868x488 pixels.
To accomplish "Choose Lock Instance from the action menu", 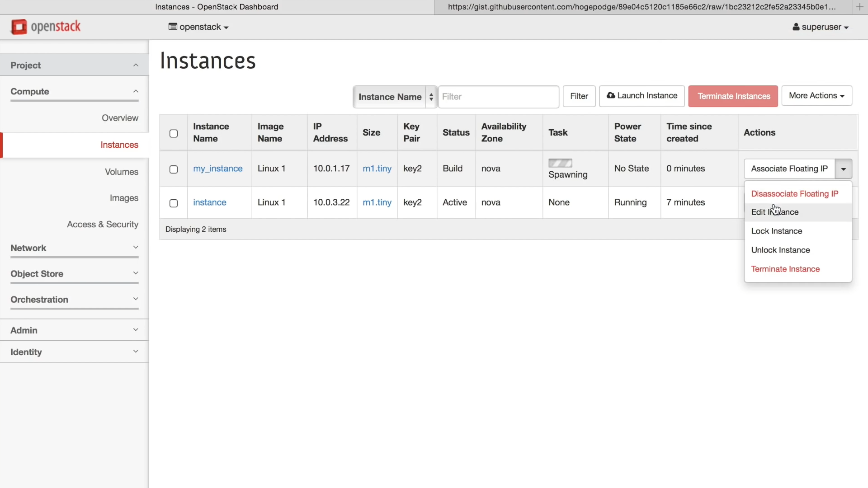I will 776,231.
